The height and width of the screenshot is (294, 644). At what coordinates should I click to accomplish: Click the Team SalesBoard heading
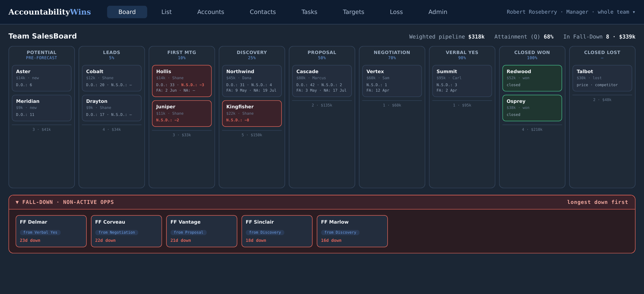42,36
